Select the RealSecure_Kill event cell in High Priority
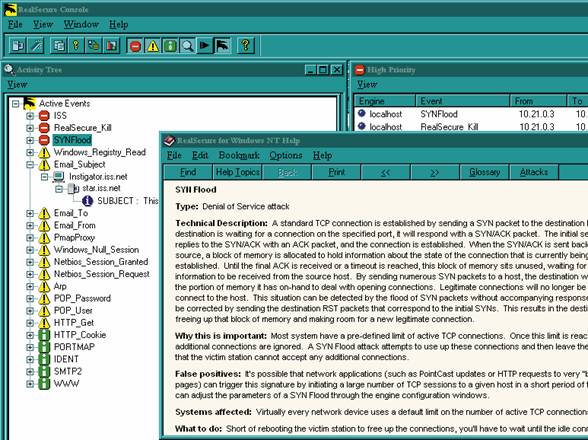The height and width of the screenshot is (440, 588). tap(449, 127)
